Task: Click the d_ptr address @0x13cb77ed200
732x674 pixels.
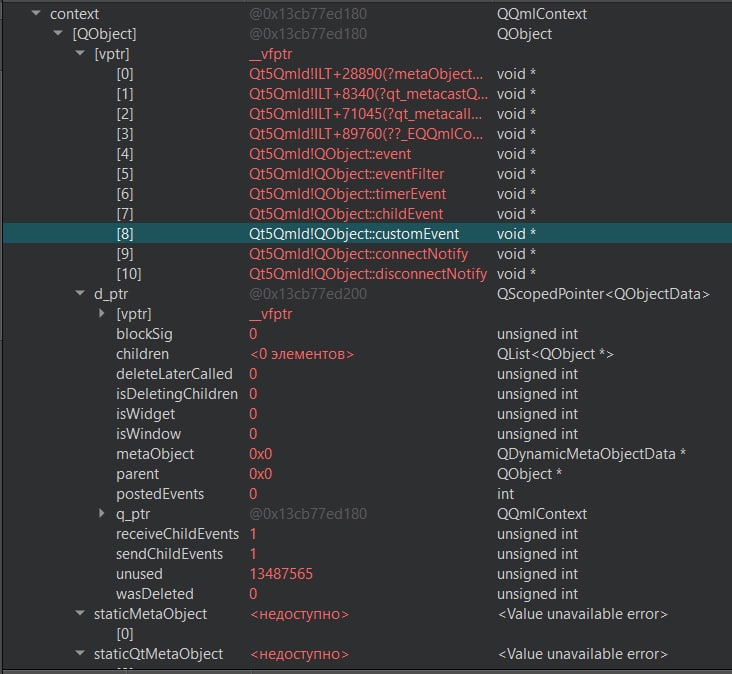Action: coord(308,294)
